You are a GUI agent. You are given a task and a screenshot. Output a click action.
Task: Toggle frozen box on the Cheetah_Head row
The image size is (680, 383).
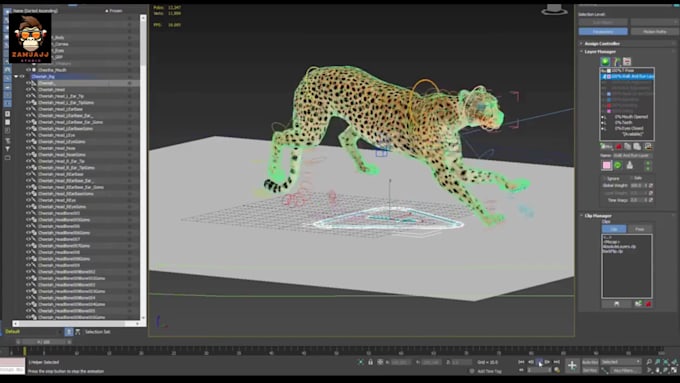pos(129,89)
